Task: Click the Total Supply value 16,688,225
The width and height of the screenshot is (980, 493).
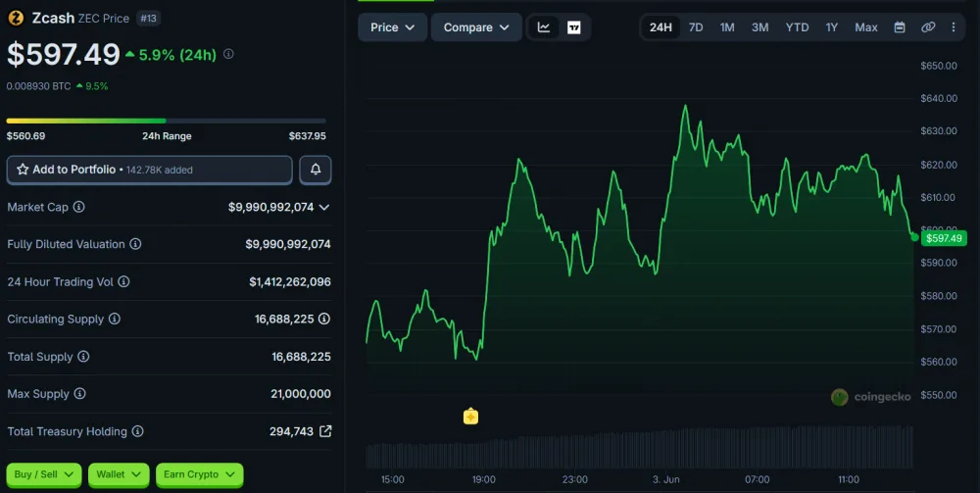Action: [301, 357]
